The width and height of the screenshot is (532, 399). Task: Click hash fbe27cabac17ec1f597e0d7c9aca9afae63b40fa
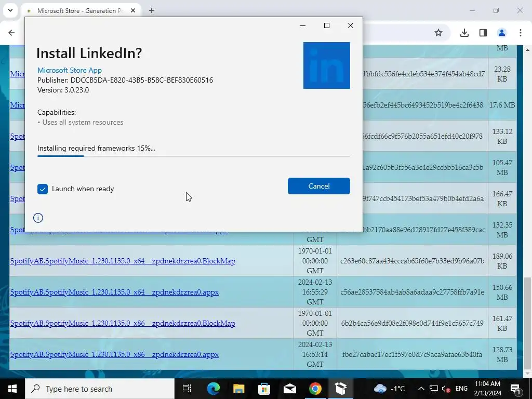412,354
